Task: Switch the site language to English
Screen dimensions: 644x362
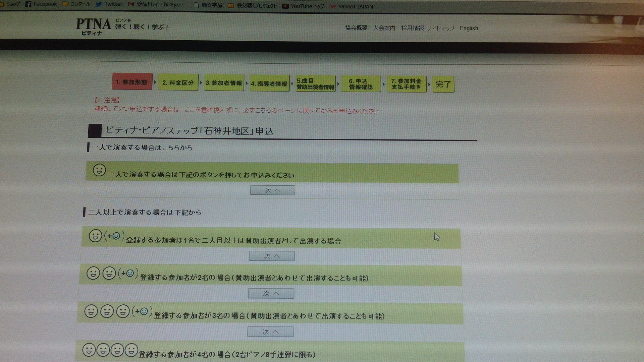Action: [469, 28]
